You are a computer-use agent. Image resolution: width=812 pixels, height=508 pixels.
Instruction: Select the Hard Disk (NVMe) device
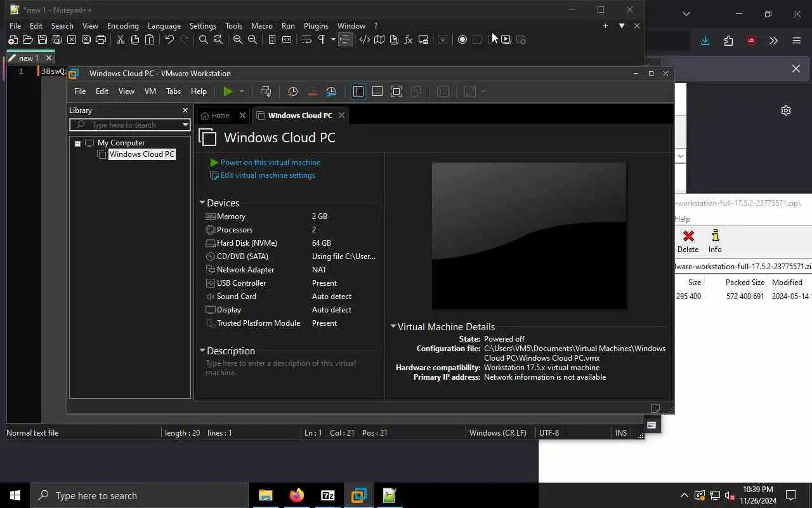(291, 243)
